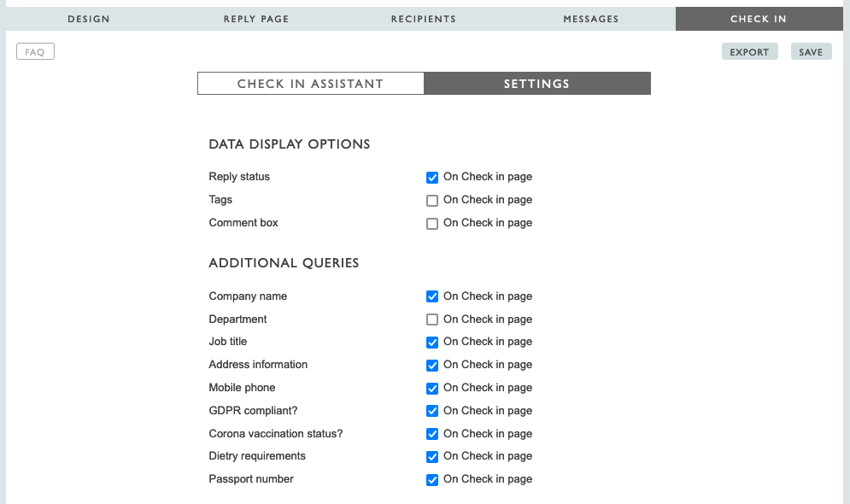Click the Export button
Viewport: 850px width, 504px height.
tap(749, 52)
